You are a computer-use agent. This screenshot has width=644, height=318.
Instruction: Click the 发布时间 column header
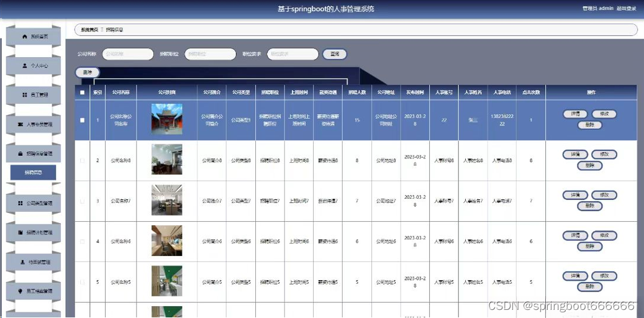point(415,93)
